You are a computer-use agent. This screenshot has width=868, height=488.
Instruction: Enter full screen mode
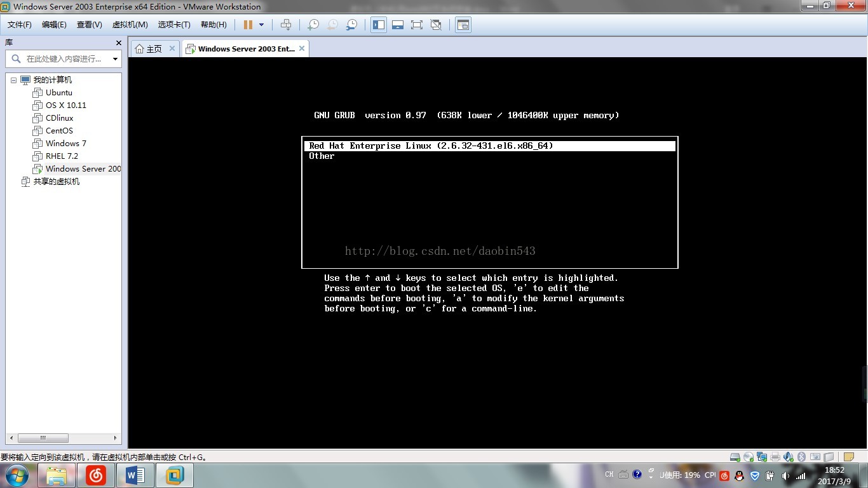click(x=417, y=25)
